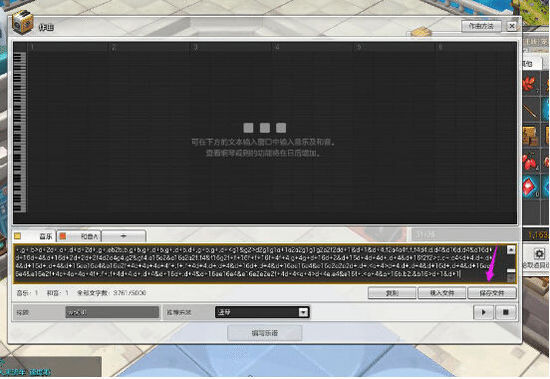This screenshot has height=379, width=550.
Task: Click the 保存文件 save file button
Action: coord(492,293)
